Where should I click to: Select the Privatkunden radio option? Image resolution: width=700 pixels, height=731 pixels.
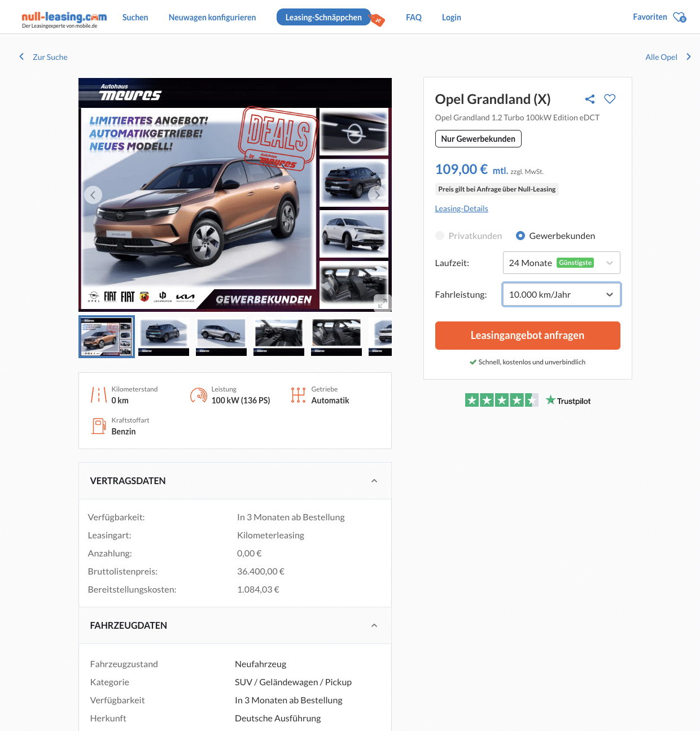pyautogui.click(x=440, y=236)
